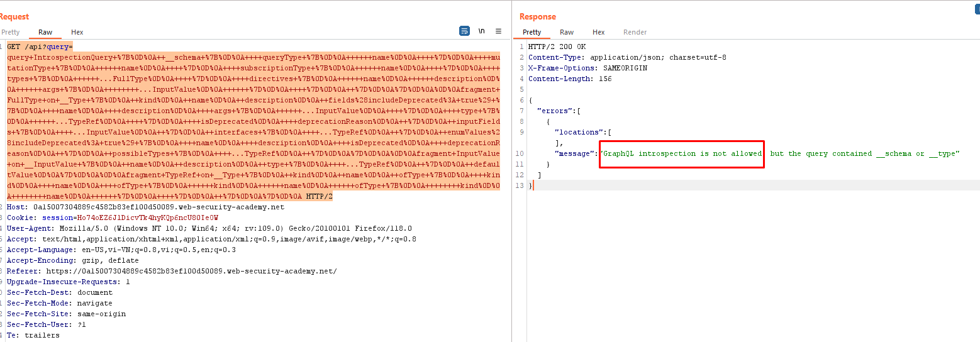
Task: Show the Response Render tab
Action: (635, 32)
